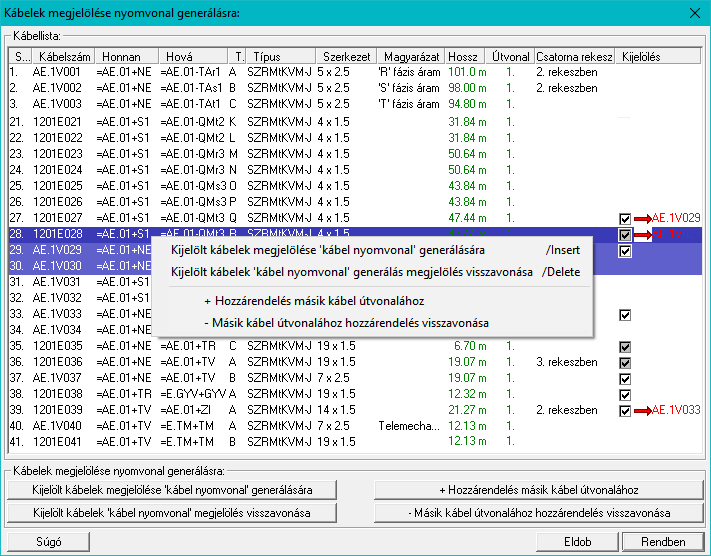Choose '- Másik kábel útvonalához hozzárendelés visszavonása' in context menu
Screen dimensions: 711x556
(x=372, y=323)
